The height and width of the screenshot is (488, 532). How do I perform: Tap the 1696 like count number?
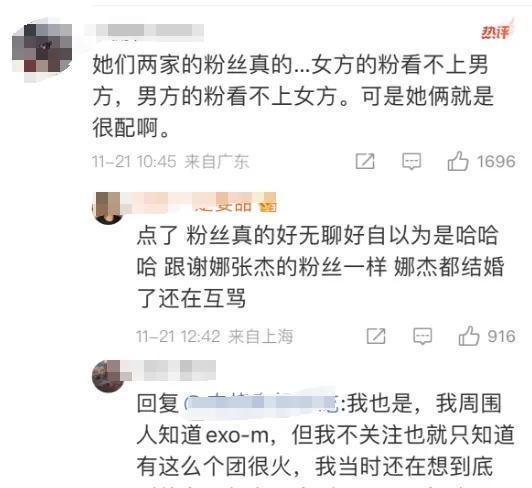click(x=496, y=161)
